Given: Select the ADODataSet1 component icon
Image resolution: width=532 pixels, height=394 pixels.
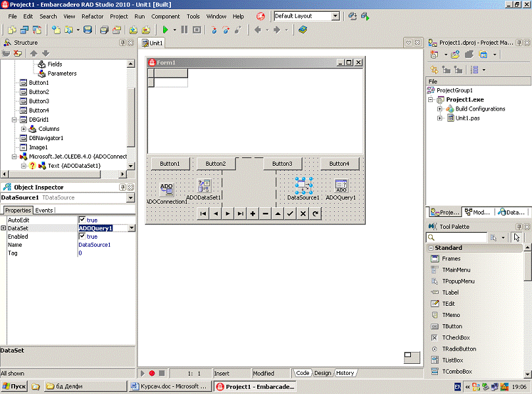Looking at the screenshot, I should click(204, 186).
